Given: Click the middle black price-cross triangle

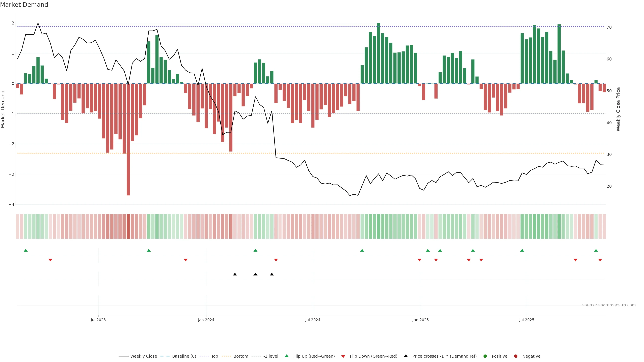Looking at the screenshot, I should coord(255,274).
